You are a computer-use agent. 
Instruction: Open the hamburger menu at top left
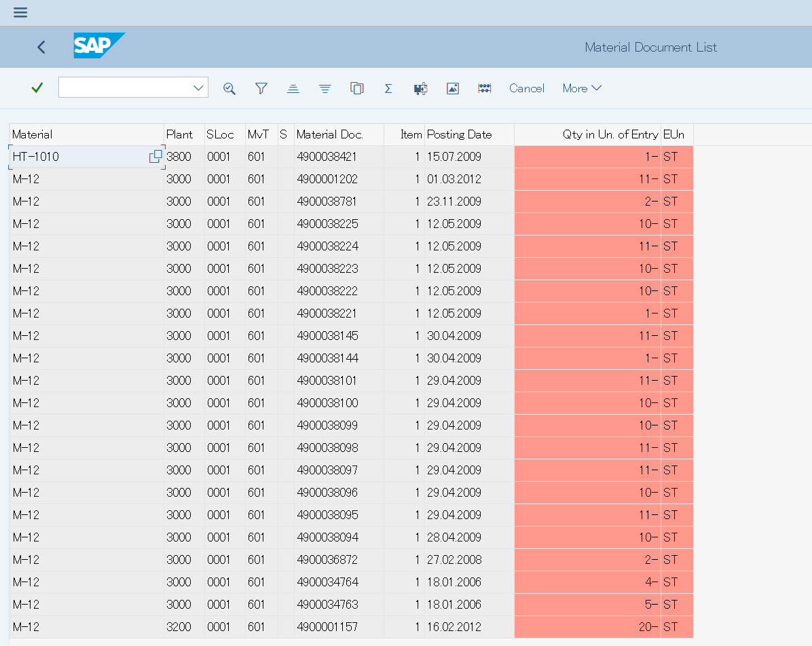[x=20, y=13]
